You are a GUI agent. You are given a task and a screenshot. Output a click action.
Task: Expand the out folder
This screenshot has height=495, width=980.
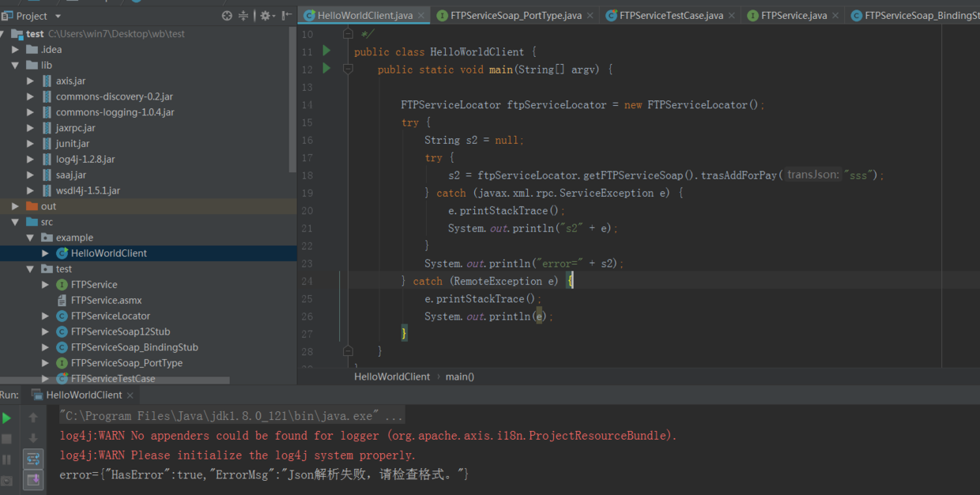pyautogui.click(x=15, y=206)
